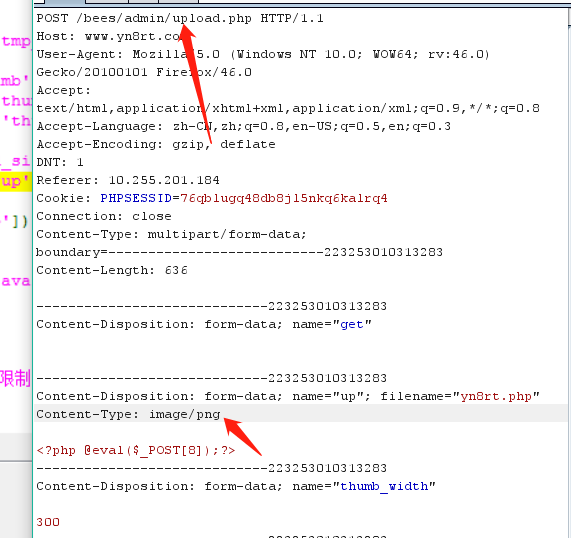The height and width of the screenshot is (538, 571).
Task: Click the thumb_width parameter name
Action: click(x=384, y=486)
